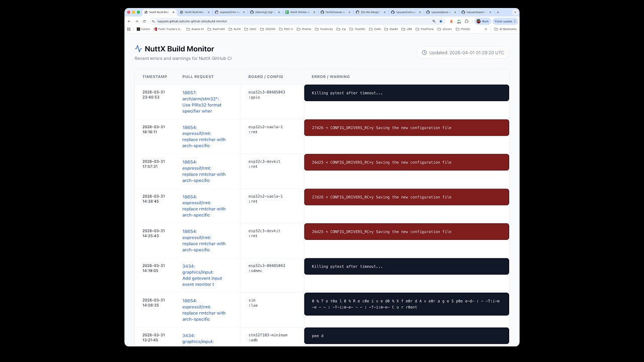Screen dimensions: 644x362
Task: Open the Unicorn bookmarks folder
Action: click(x=445, y=29)
